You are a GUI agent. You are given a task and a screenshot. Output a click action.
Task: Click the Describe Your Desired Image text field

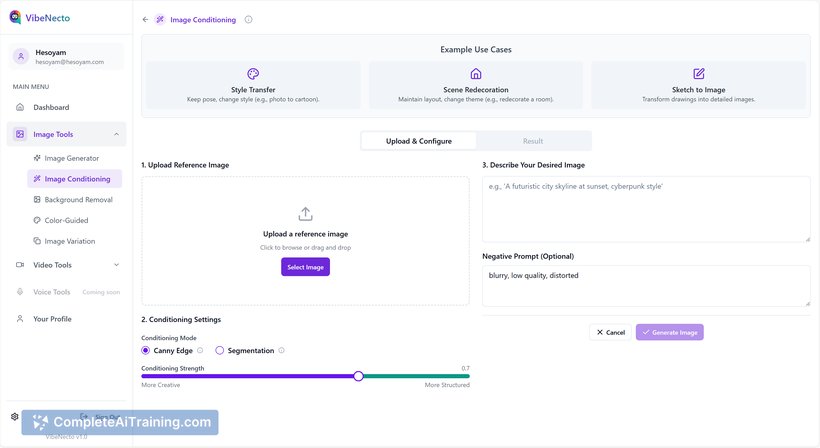(x=646, y=209)
